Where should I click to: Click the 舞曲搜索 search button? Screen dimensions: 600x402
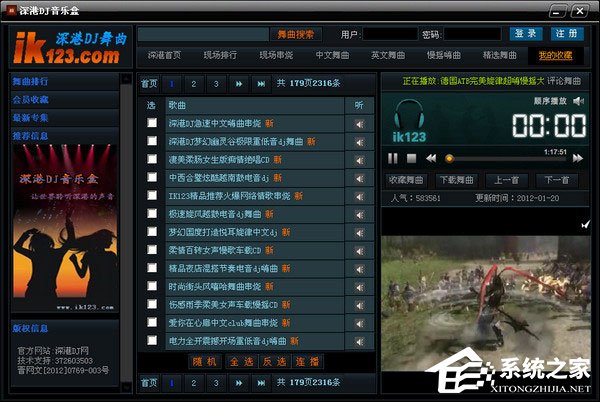pos(295,34)
